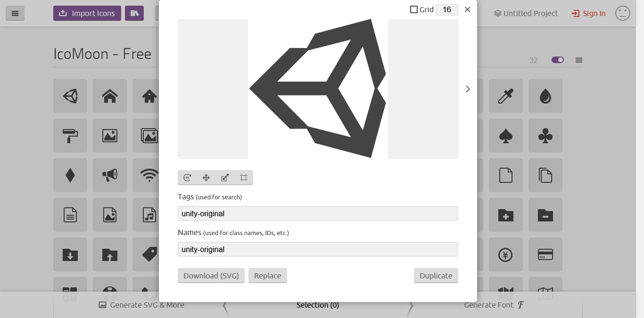Open the IcoMoon Free set options menu
The height and width of the screenshot is (318, 644).
pyautogui.click(x=579, y=60)
